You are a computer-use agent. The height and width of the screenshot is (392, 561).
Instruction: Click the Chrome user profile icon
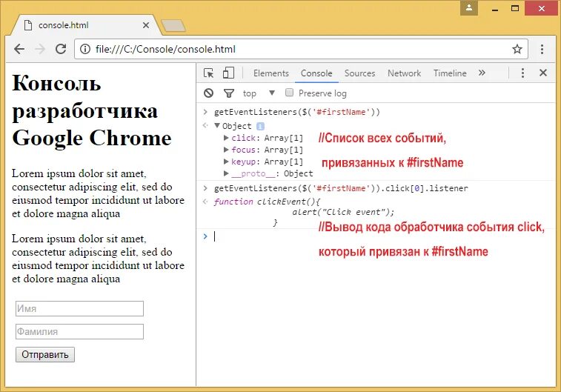(x=469, y=8)
